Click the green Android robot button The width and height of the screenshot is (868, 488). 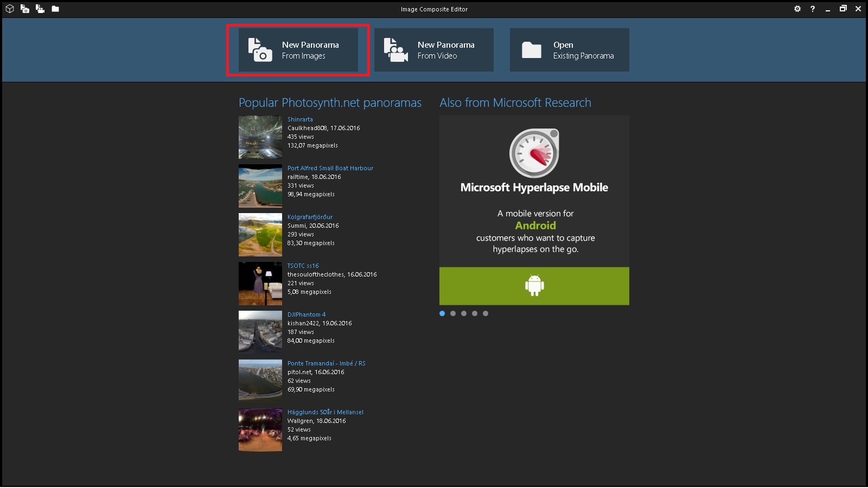click(534, 286)
